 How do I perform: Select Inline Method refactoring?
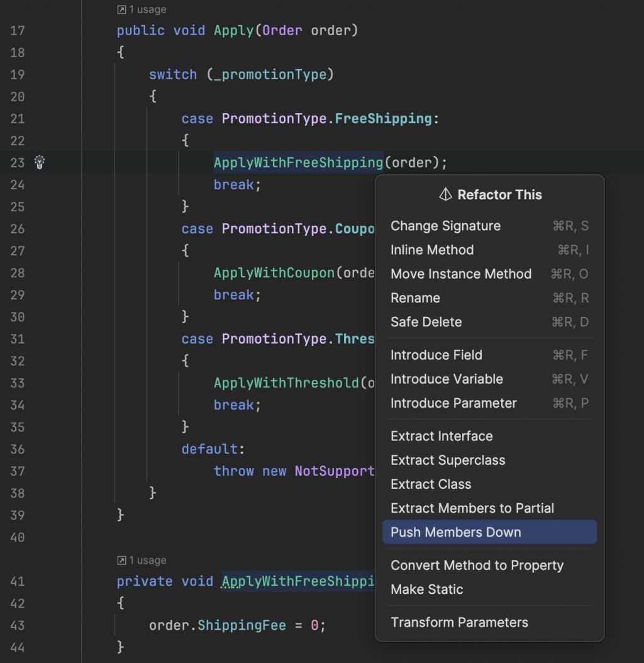click(432, 250)
